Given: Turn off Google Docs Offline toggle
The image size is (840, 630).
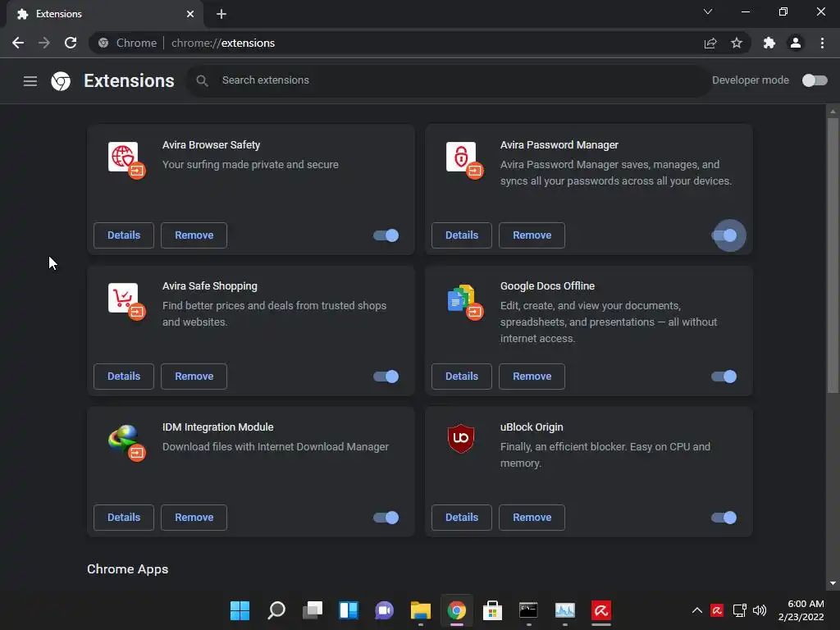Looking at the screenshot, I should (724, 377).
